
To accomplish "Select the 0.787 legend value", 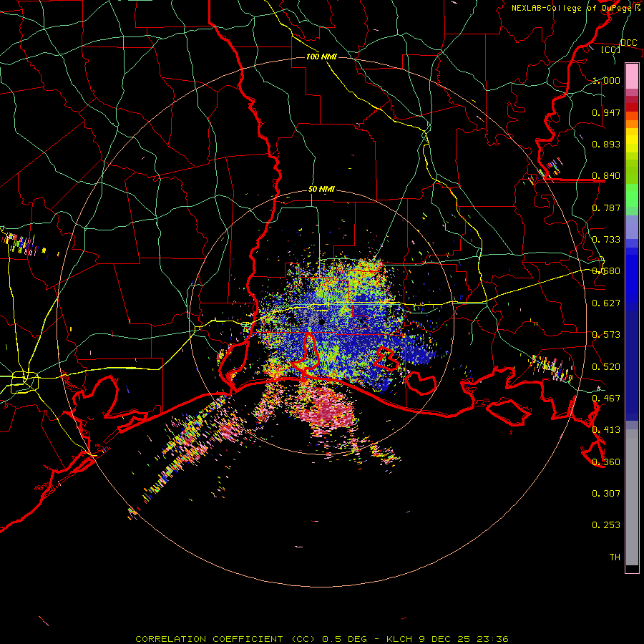I will (x=606, y=208).
